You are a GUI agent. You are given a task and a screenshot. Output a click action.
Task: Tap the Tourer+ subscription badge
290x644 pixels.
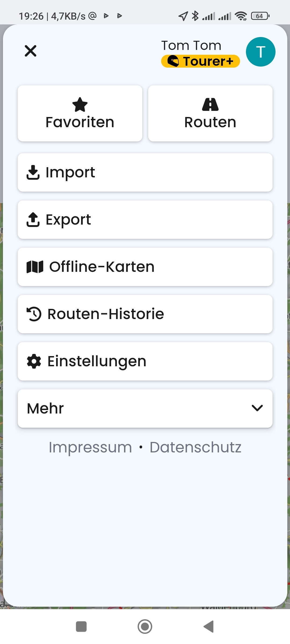click(200, 61)
